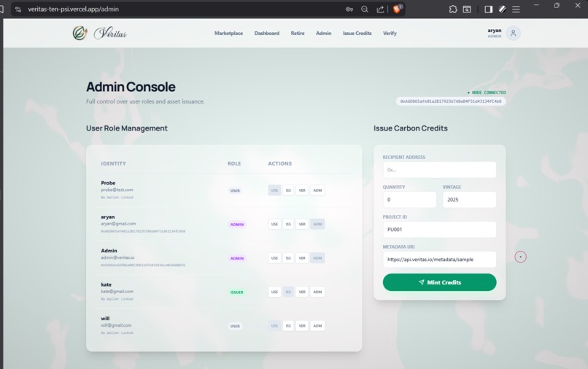Viewport: 588px width, 369px height.
Task: Set Admin user's role to VER
Action: pos(302,258)
